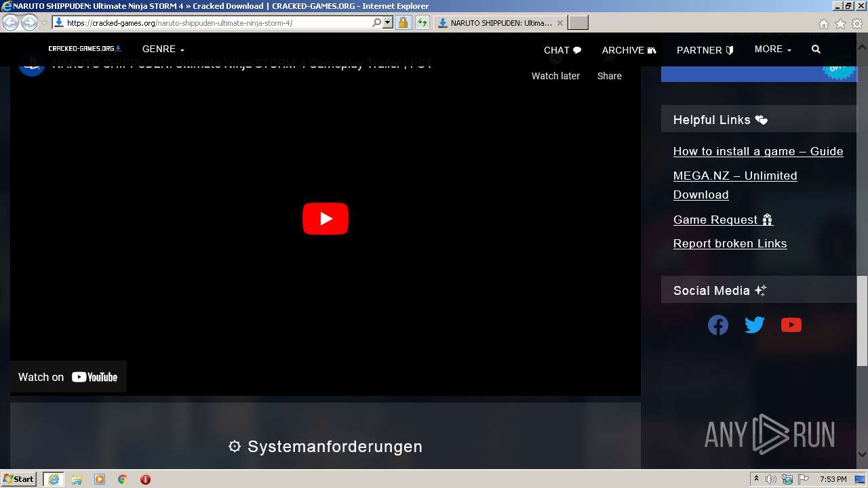Open Google Chrome from the taskbar
Viewport: 868px width, 488px height.
pyautogui.click(x=123, y=479)
